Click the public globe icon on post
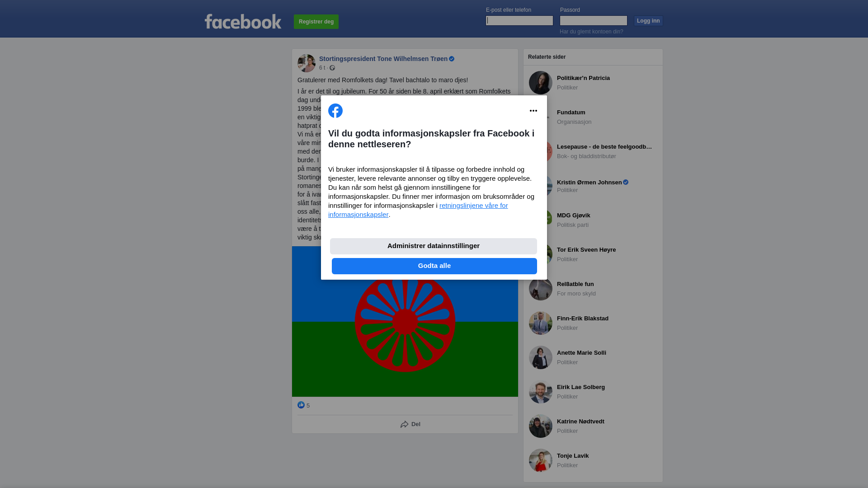The height and width of the screenshot is (488, 868). pyautogui.click(x=332, y=68)
